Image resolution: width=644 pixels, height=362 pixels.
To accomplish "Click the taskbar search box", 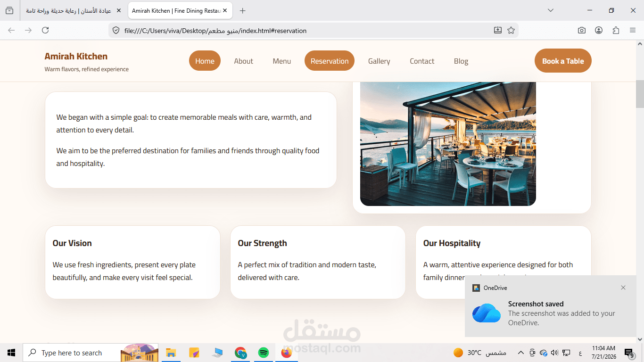I will [91, 353].
